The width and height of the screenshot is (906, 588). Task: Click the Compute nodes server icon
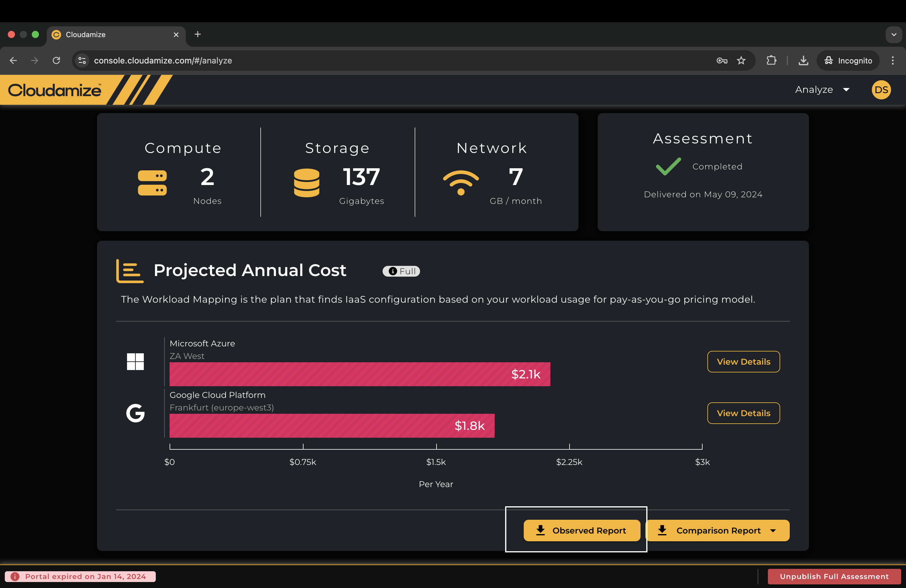152,183
